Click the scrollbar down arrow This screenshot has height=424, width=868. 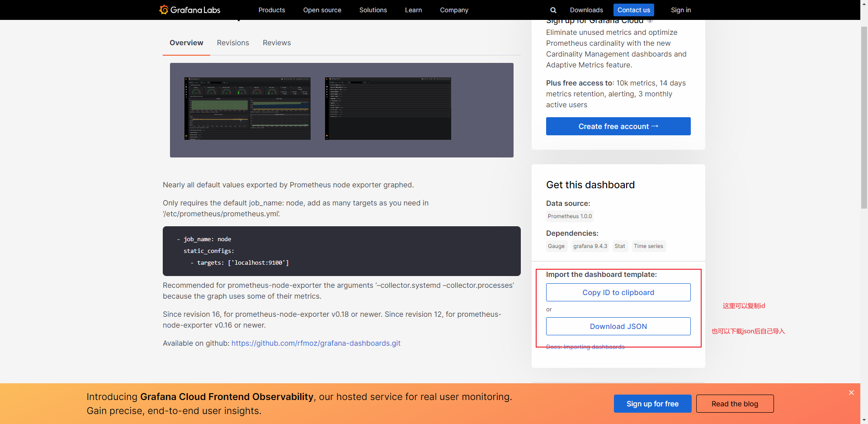click(864, 420)
